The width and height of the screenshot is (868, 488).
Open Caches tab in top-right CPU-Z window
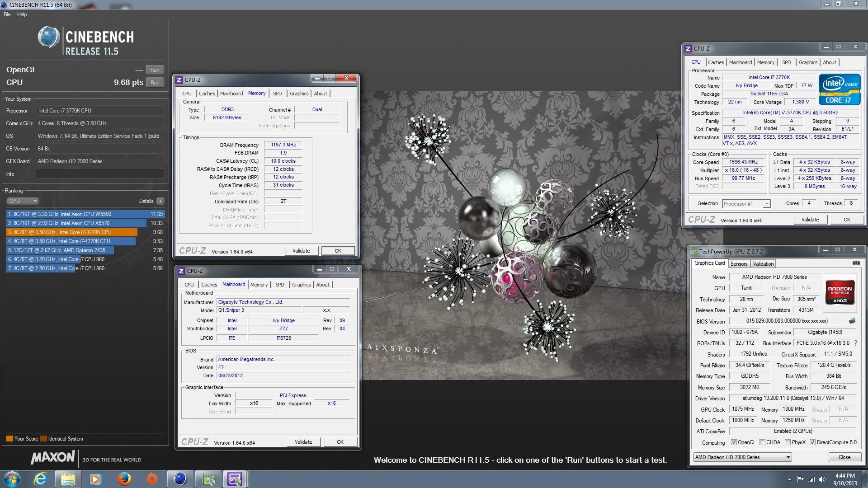[x=716, y=62]
